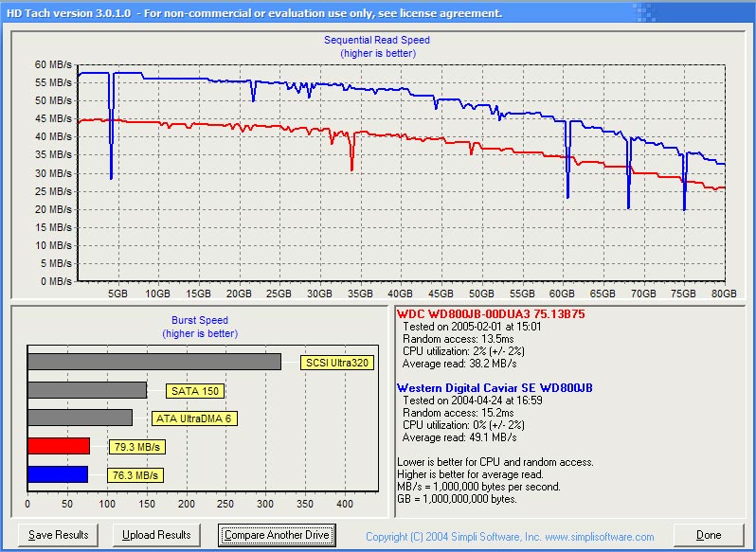Click the red WDC WD800JB-00DUA3 75.13B75 heading
This screenshot has width=756, height=552.
coord(491,314)
